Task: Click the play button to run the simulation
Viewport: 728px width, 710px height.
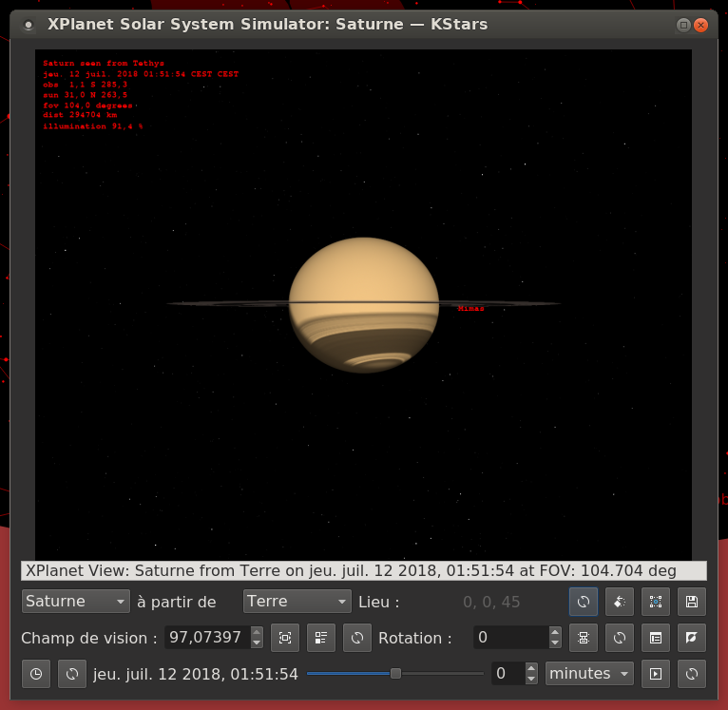Action: point(656,674)
